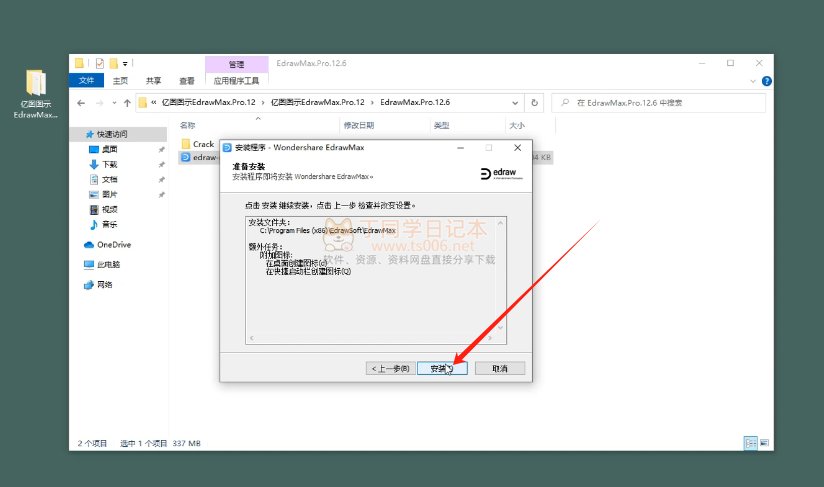
Task: Click the Explorer title bar folder icon
Action: [x=79, y=64]
